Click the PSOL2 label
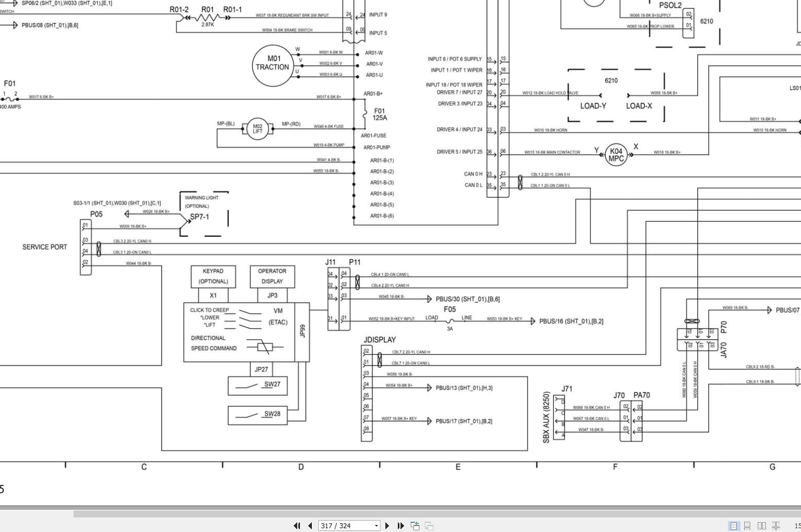The image size is (801, 532). [x=670, y=5]
